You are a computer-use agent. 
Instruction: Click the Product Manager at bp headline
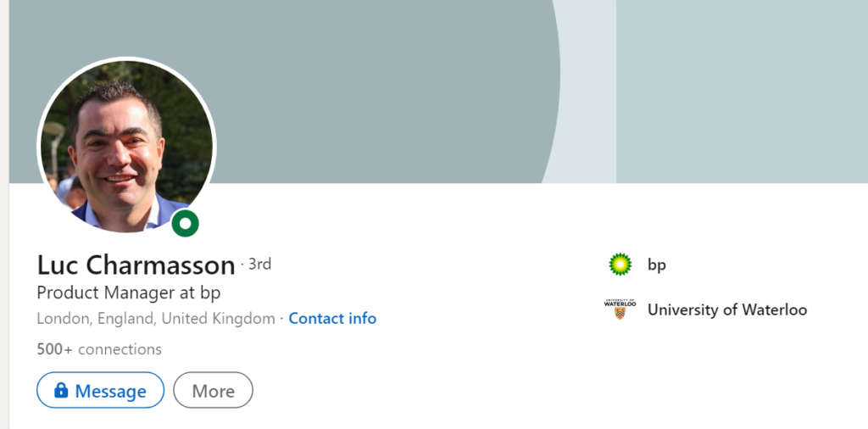click(129, 292)
